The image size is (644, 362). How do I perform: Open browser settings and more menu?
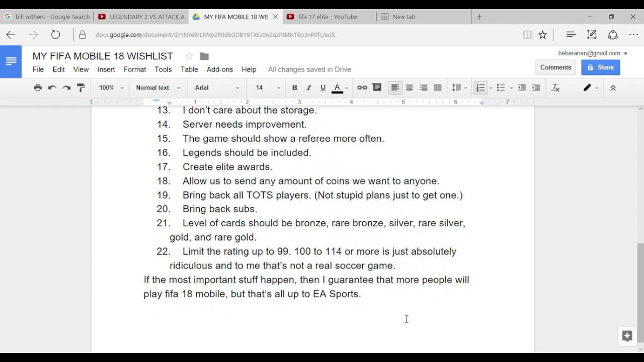coord(633,35)
